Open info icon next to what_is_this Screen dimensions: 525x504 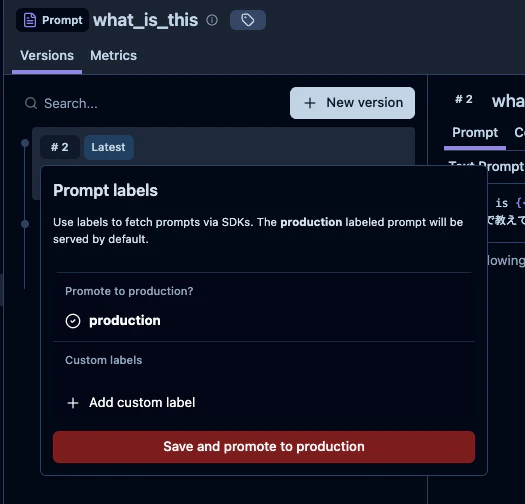pyautogui.click(x=212, y=20)
